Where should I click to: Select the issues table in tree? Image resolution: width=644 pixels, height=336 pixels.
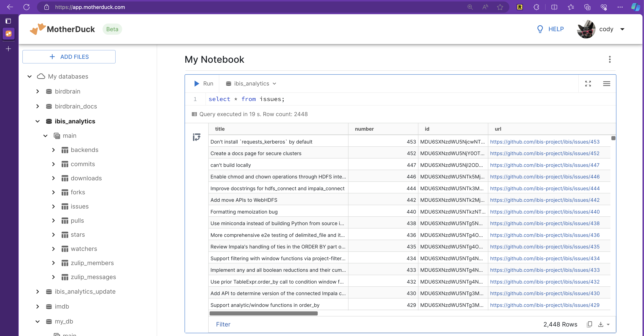pyautogui.click(x=79, y=207)
